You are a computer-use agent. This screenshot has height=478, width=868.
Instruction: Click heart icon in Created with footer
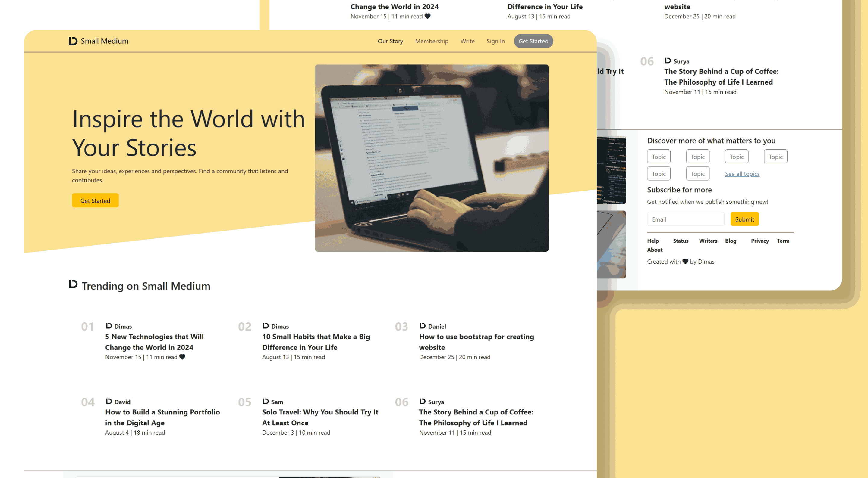click(685, 261)
